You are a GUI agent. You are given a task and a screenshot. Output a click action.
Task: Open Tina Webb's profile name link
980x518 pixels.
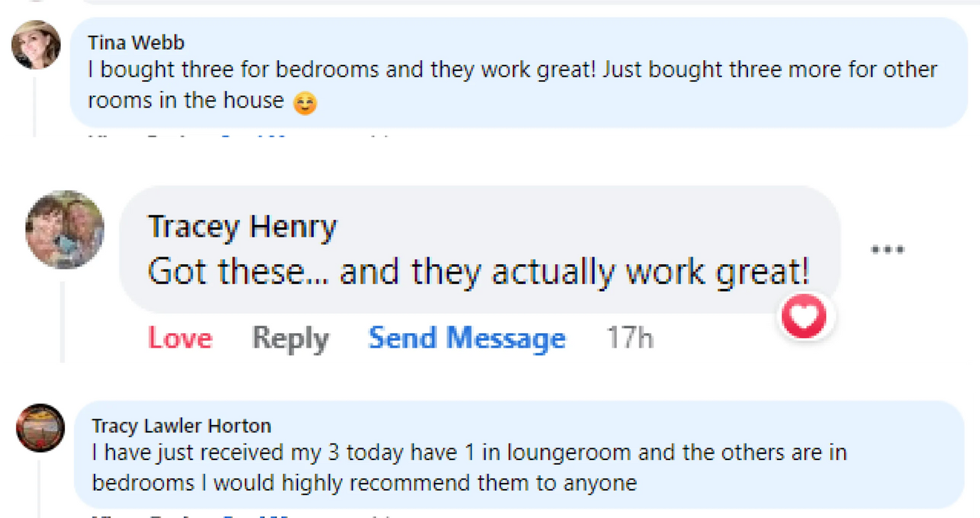pos(136,43)
